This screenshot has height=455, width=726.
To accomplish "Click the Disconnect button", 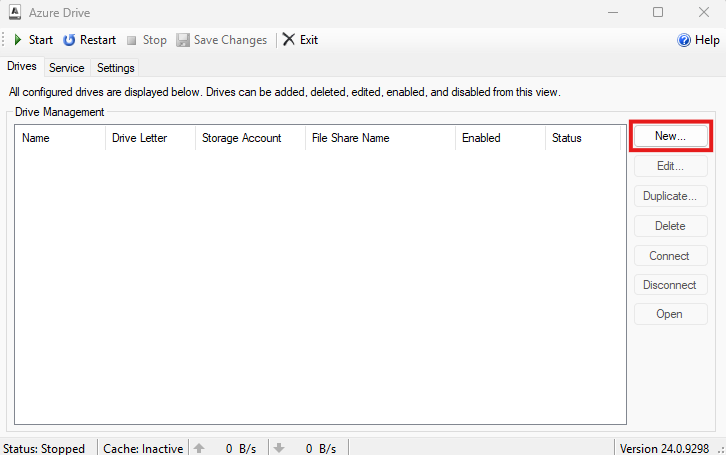I will pyautogui.click(x=670, y=285).
